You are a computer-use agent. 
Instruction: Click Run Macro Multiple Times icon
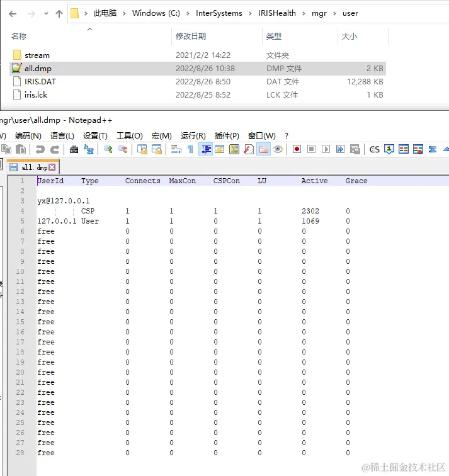pyautogui.click(x=340, y=149)
